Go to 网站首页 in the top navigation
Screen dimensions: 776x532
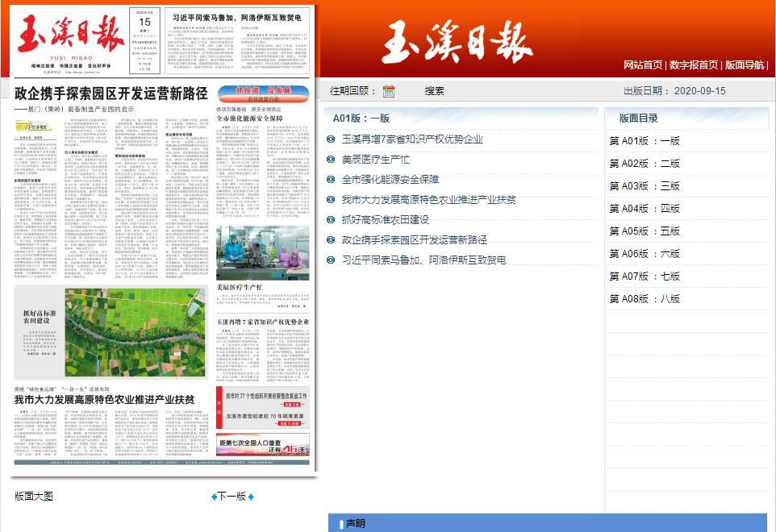click(643, 65)
